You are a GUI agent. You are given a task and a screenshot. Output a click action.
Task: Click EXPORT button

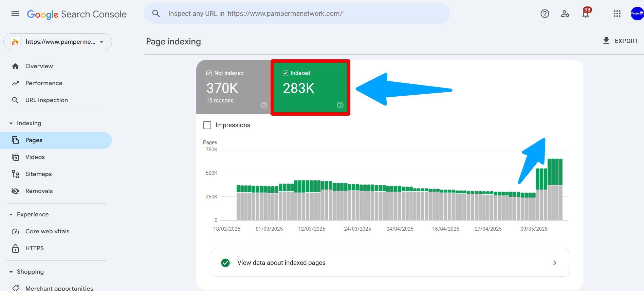pos(621,41)
